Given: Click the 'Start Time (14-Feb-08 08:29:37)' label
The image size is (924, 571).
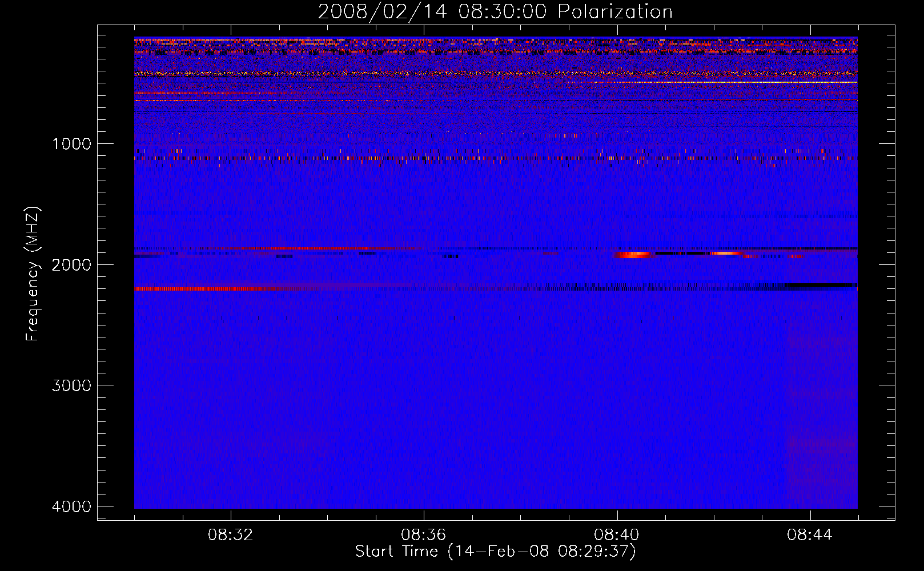Looking at the screenshot, I should click(495, 552).
